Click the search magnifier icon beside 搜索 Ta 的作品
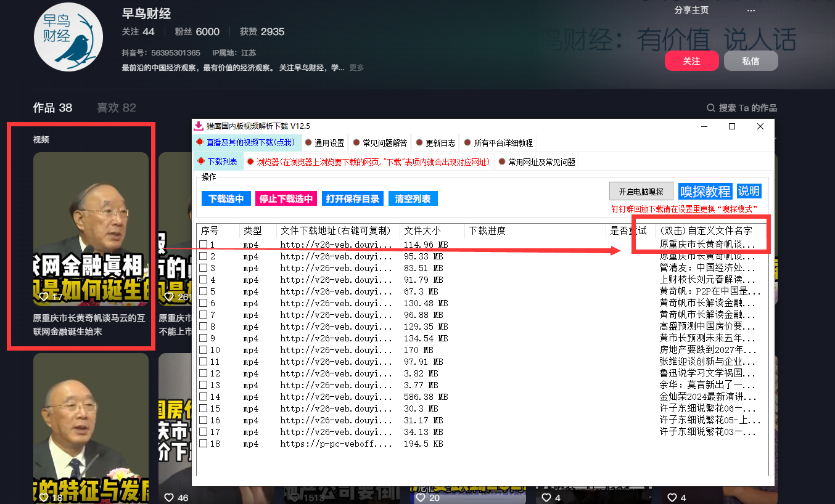The width and height of the screenshot is (835, 504). pos(711,108)
